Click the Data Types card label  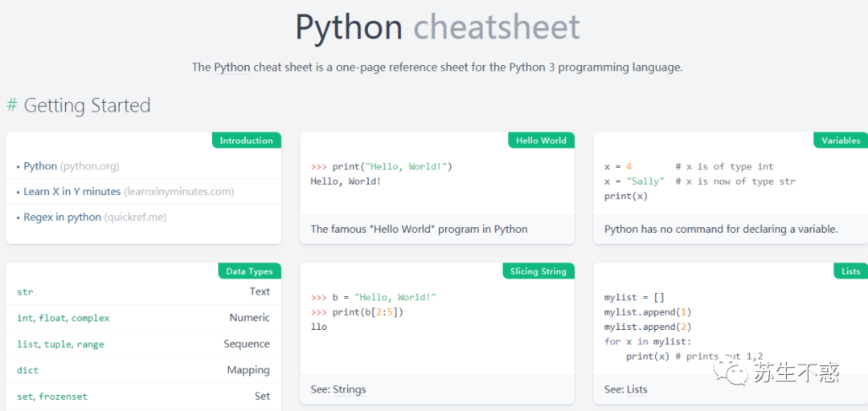coord(249,271)
